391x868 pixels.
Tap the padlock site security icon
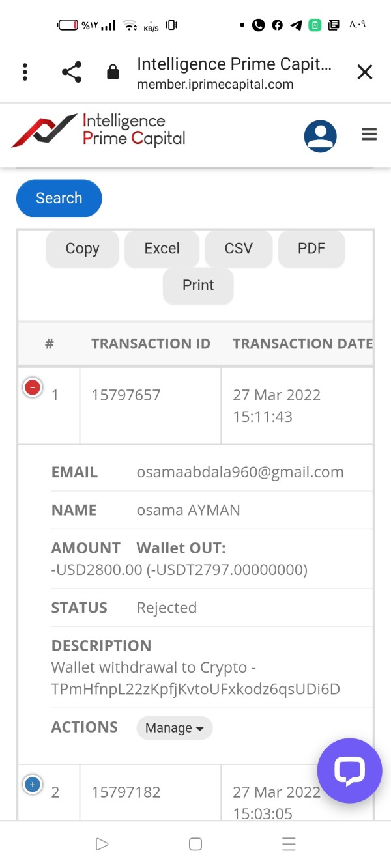click(113, 72)
